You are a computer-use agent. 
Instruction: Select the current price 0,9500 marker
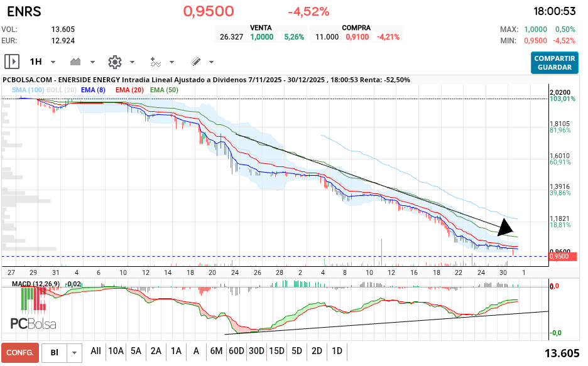click(558, 256)
